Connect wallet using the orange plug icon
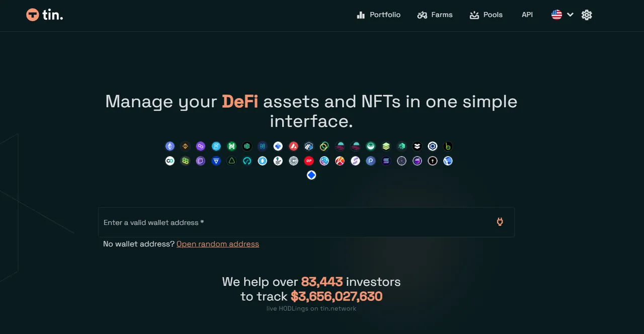The height and width of the screenshot is (334, 644). pyautogui.click(x=500, y=222)
